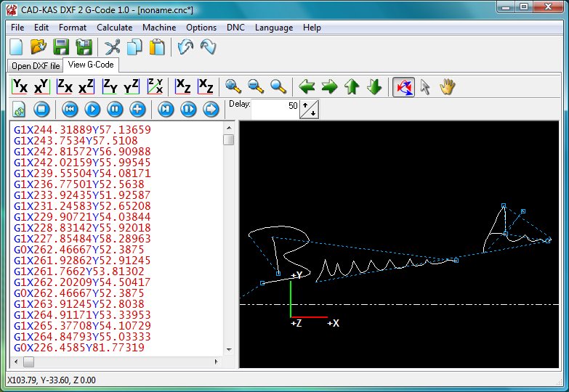Click the New file icon
This screenshot has width=569, height=392.
tap(16, 47)
